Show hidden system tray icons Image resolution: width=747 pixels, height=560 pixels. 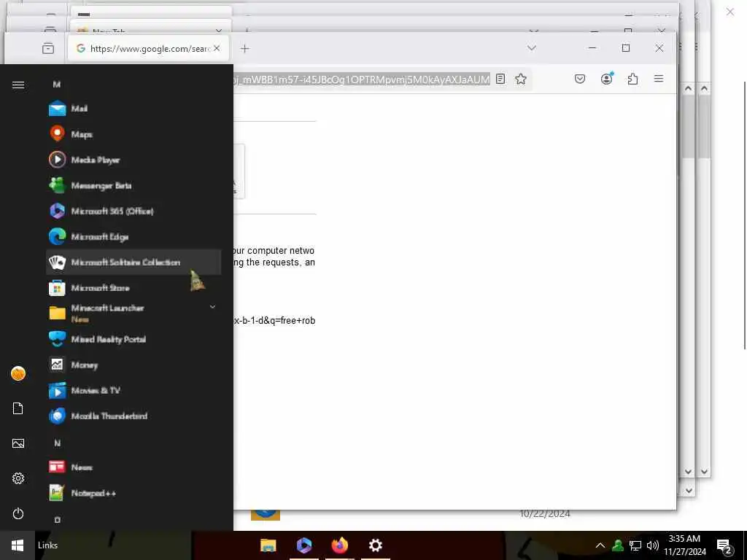(x=600, y=545)
